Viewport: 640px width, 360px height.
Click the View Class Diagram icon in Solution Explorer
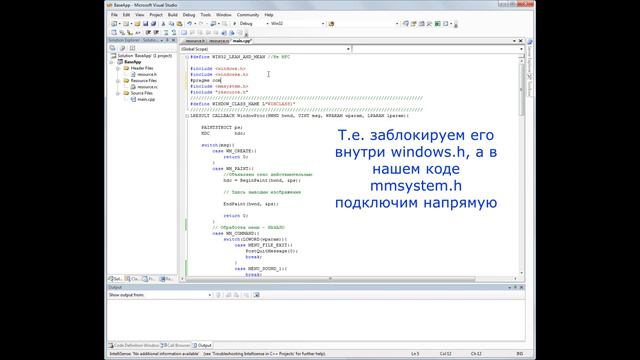click(x=132, y=48)
